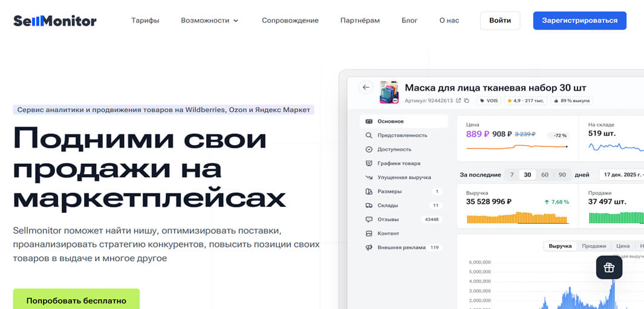Click the Сервис аналитики и продвижения tagline
644x309 pixels.
(x=163, y=109)
